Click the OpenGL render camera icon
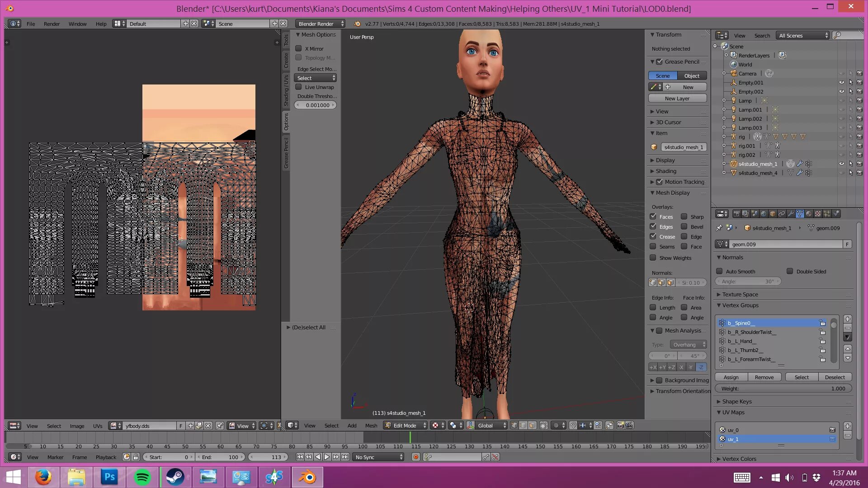The height and width of the screenshot is (488, 868). (620, 425)
